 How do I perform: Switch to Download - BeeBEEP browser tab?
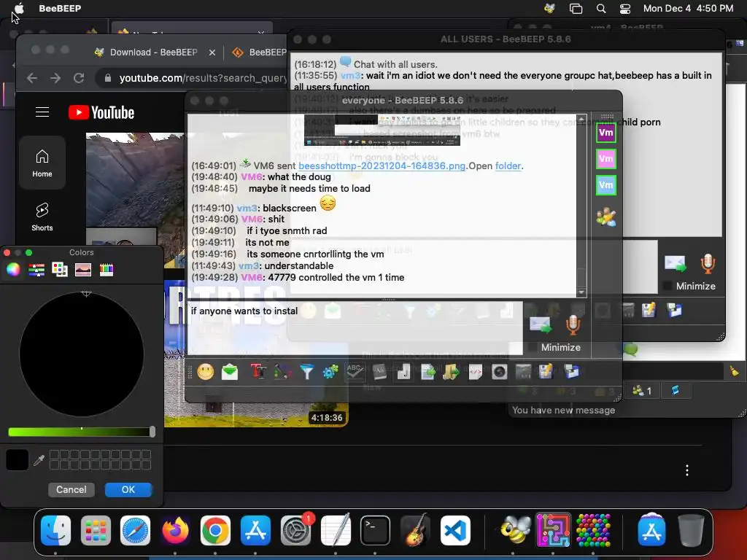[153, 52]
